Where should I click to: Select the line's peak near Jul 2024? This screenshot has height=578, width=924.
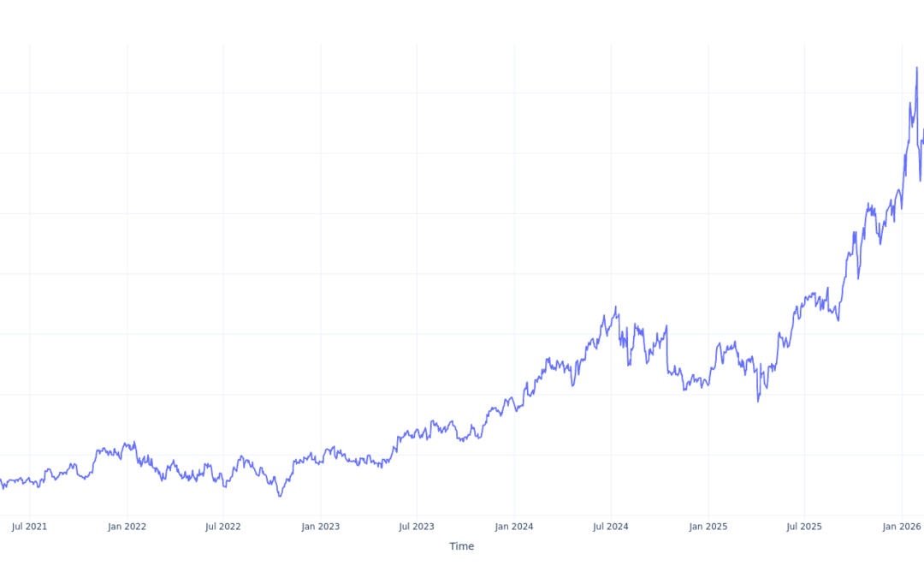616,307
